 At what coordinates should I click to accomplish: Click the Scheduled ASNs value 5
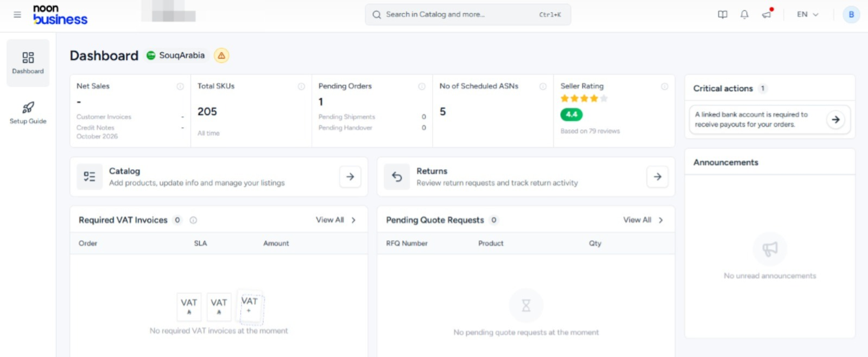pyautogui.click(x=442, y=111)
